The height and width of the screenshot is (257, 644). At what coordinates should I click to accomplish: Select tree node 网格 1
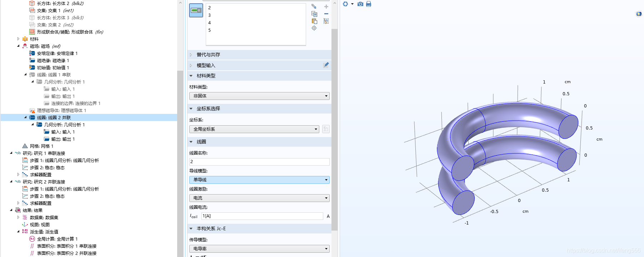click(x=38, y=146)
